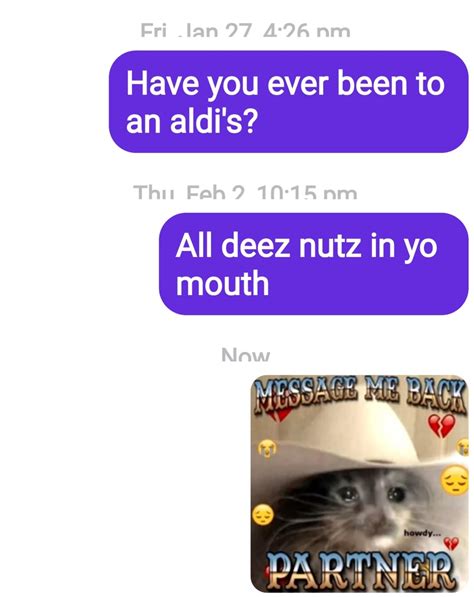This screenshot has height=597, width=474.
Task: Click the small broken heart below howdy text
Action: pyautogui.click(x=452, y=543)
